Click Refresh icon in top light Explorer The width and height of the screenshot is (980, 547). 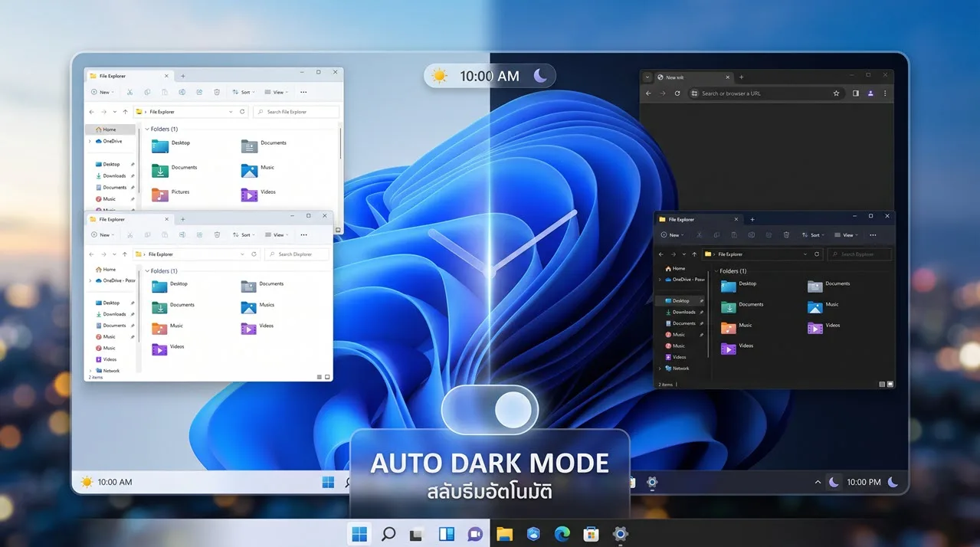tap(242, 112)
